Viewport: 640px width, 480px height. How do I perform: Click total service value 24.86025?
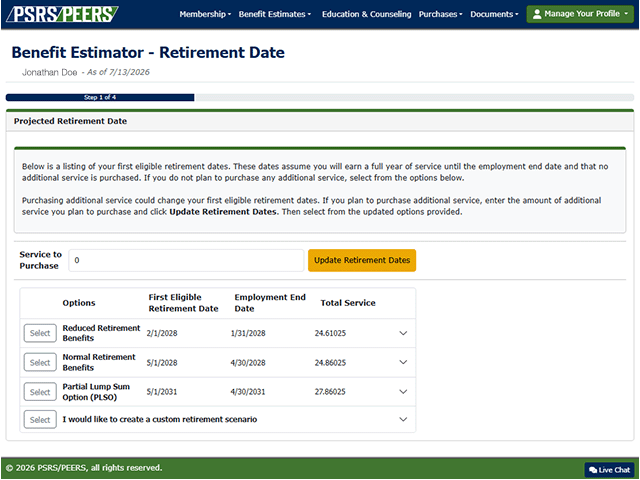[x=330, y=362]
